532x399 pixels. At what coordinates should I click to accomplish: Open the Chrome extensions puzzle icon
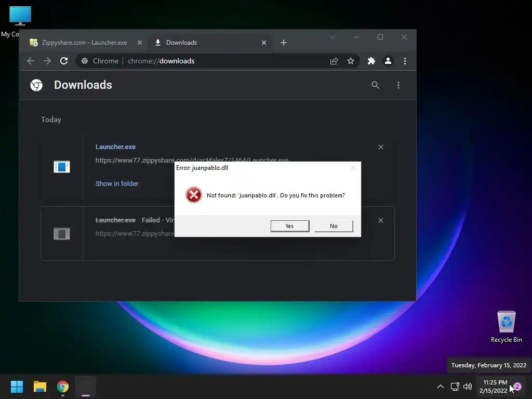click(371, 61)
